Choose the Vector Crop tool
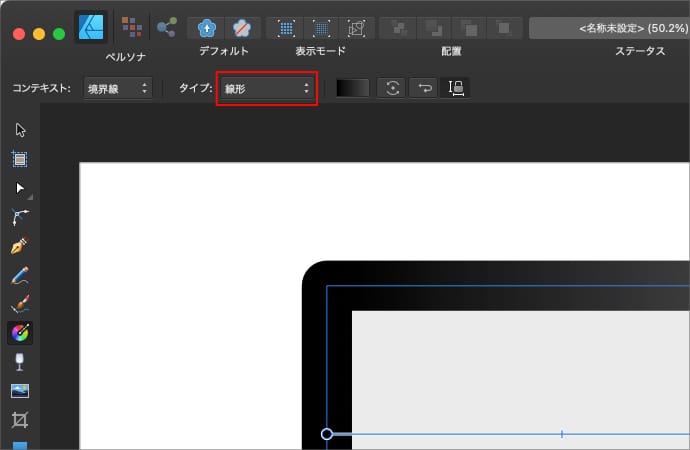 pos(20,419)
